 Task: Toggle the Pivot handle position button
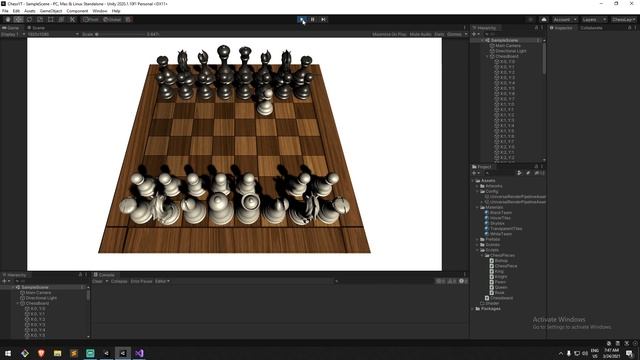point(91,20)
